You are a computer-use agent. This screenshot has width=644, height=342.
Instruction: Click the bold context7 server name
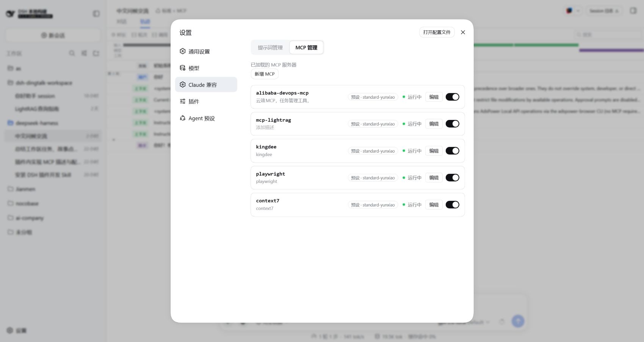(x=268, y=201)
